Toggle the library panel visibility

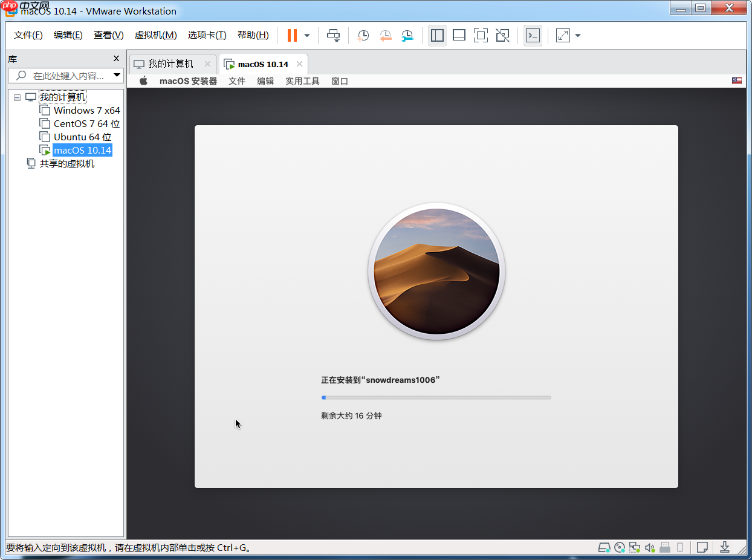click(437, 36)
